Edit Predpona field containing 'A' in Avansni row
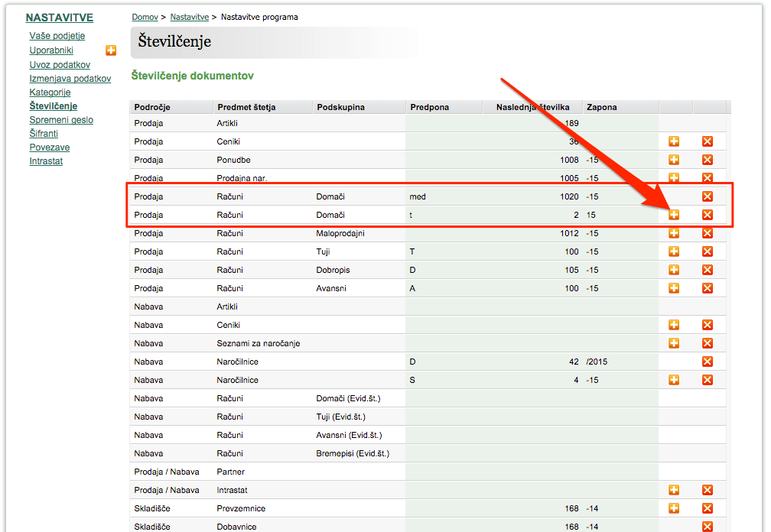 444,288
